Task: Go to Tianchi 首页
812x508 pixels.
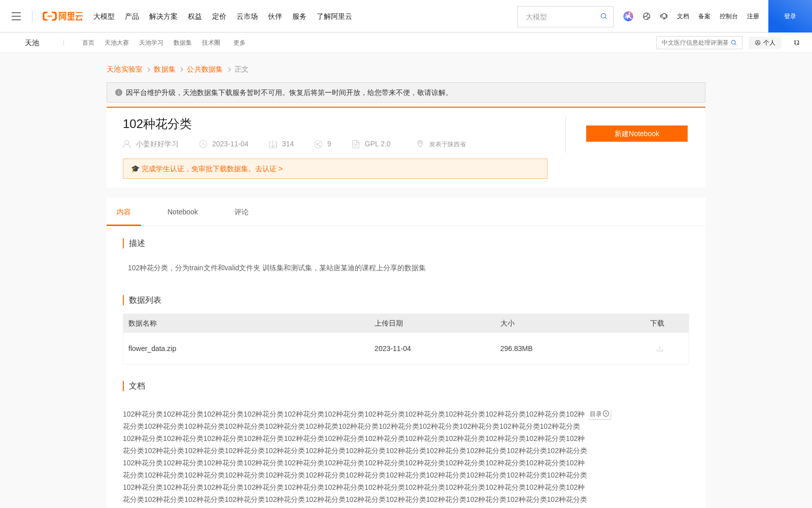Action: tap(88, 43)
